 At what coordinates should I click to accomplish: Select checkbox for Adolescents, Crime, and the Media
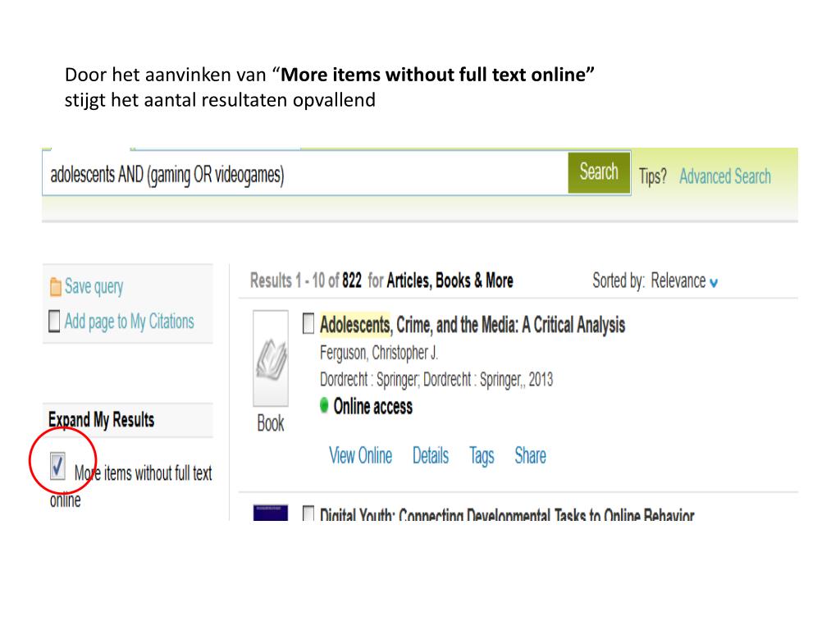pos(308,323)
